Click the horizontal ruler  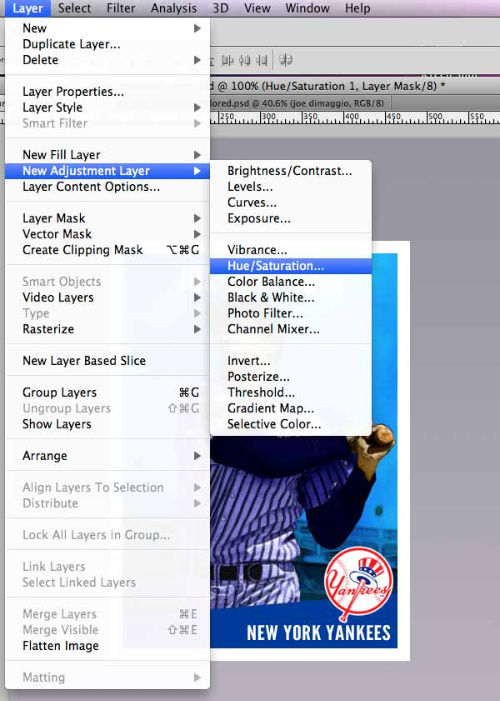coord(353,118)
